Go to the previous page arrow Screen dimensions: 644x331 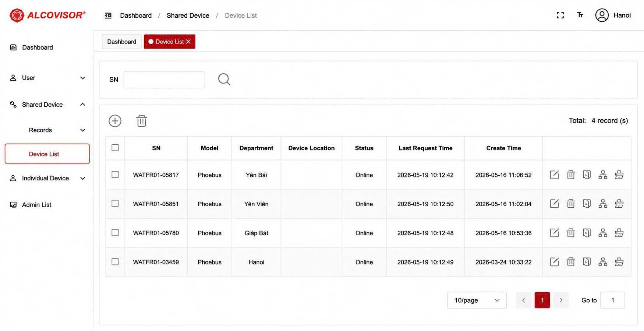pos(524,300)
